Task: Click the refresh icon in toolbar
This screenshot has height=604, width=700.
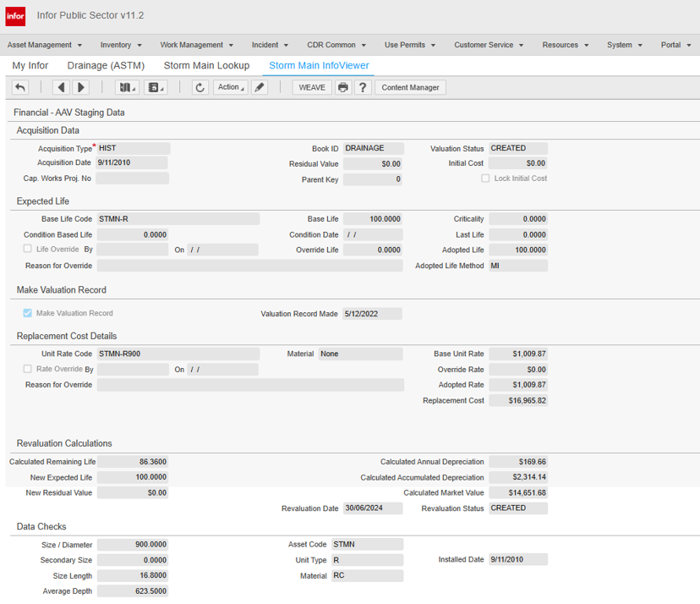Action: 200,87
